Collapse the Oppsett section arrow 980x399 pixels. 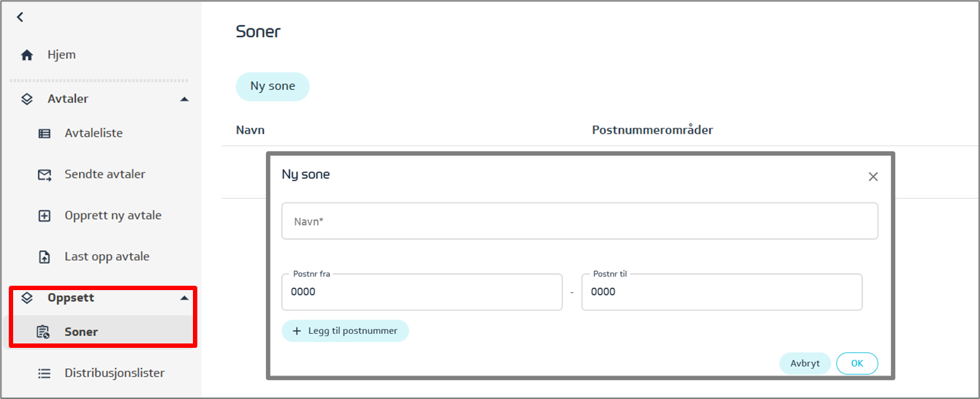184,298
